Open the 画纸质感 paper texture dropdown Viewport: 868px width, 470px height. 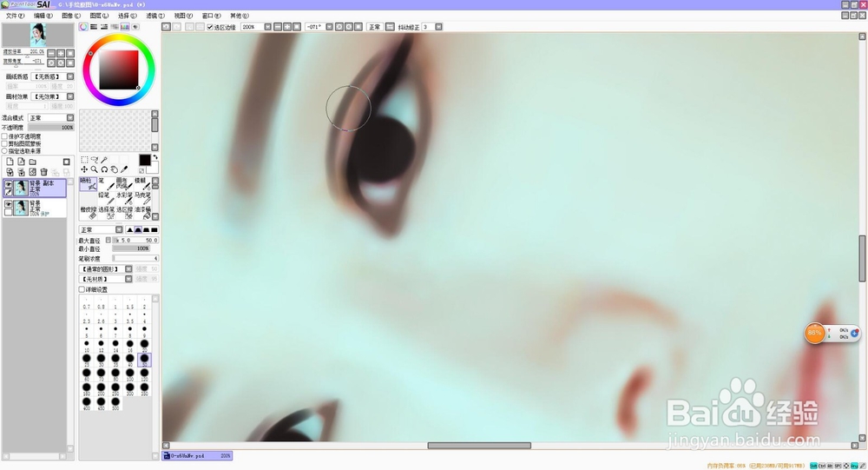coord(70,76)
